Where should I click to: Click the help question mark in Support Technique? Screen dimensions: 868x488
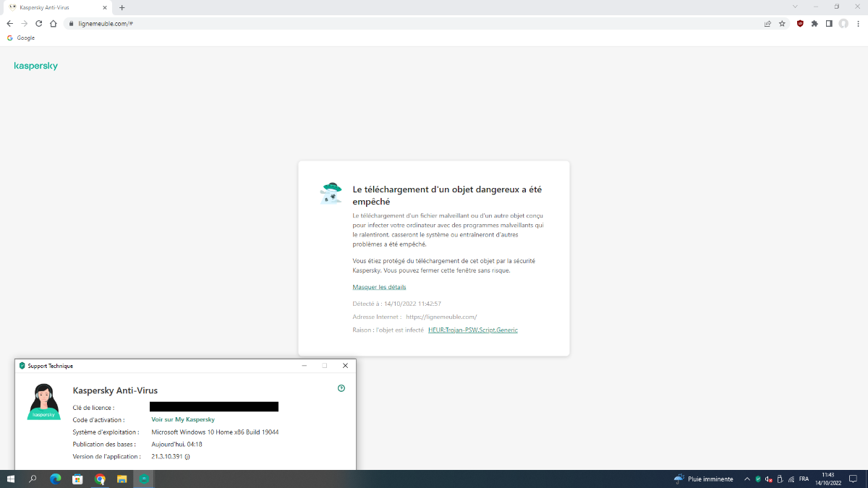click(341, 388)
